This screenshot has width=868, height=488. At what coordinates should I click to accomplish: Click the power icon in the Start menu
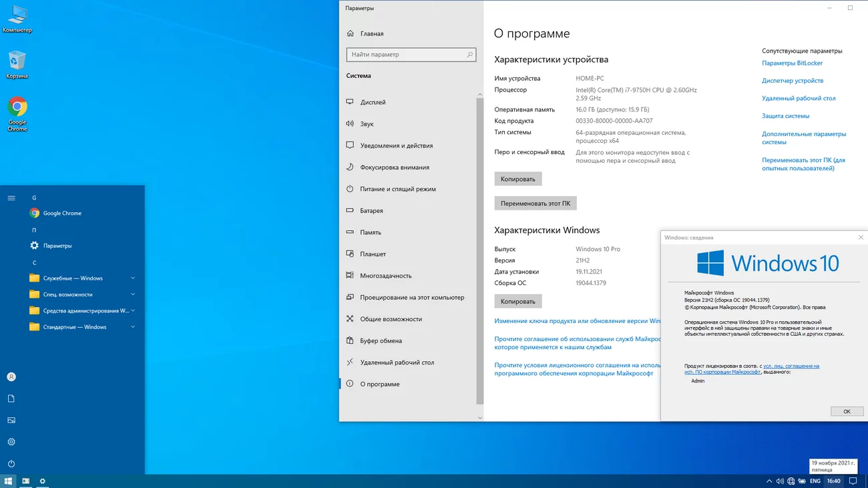coord(11,463)
